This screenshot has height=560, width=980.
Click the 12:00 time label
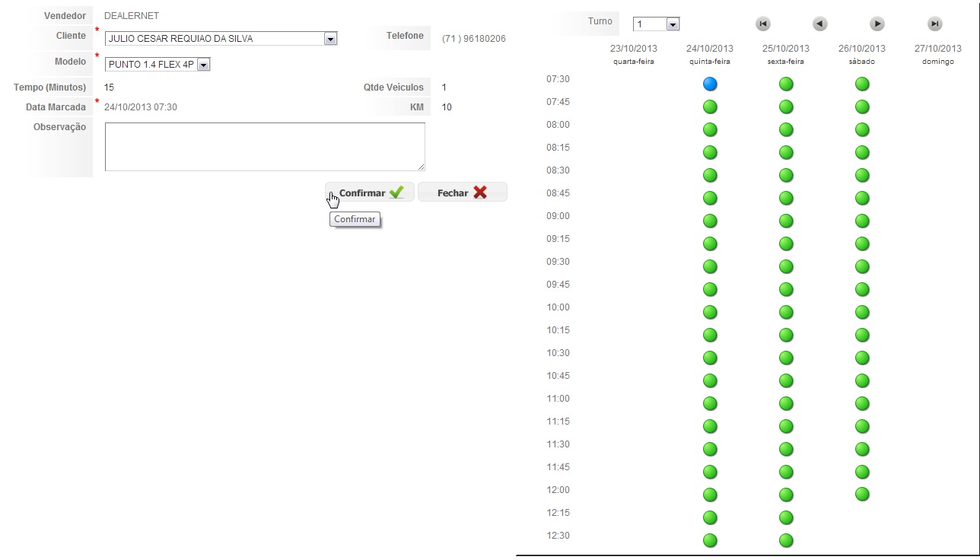click(x=558, y=490)
